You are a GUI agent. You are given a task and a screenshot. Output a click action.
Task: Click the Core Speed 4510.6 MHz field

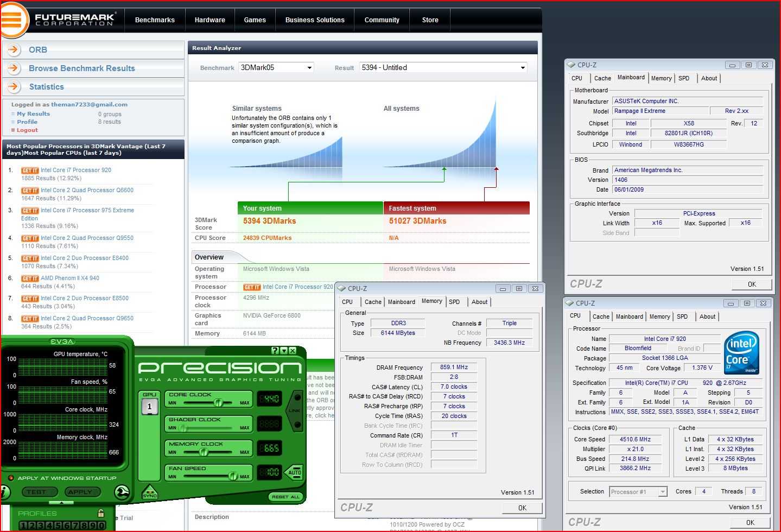pyautogui.click(x=635, y=439)
